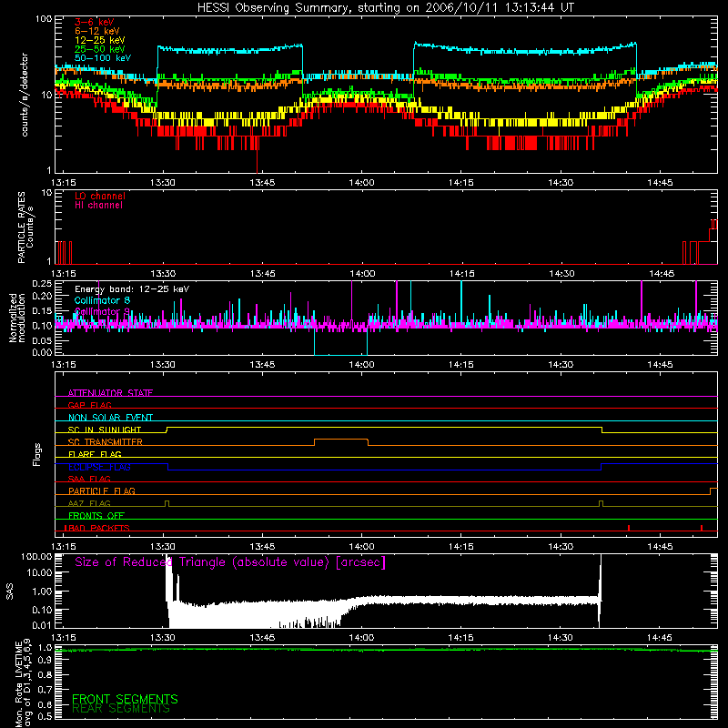The image size is (728, 728).
Task: Click the SAS axis label
Action: (x=10, y=591)
